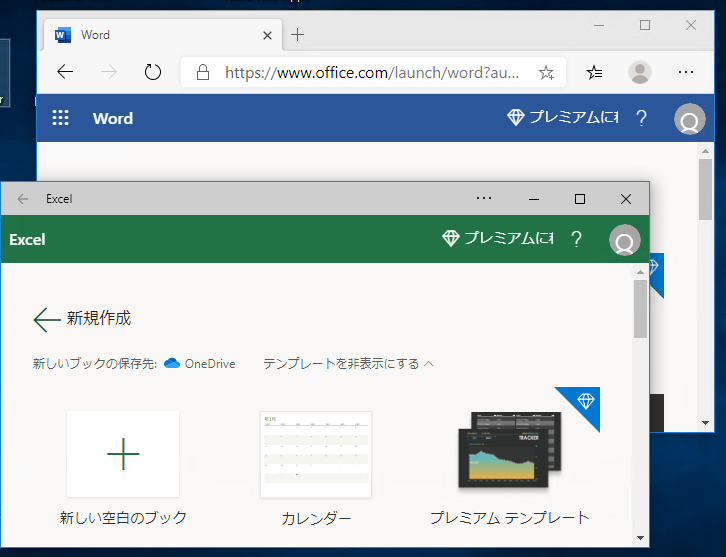The height and width of the screenshot is (557, 726).
Task: Open Edge settings and more menu
Action: click(x=686, y=72)
